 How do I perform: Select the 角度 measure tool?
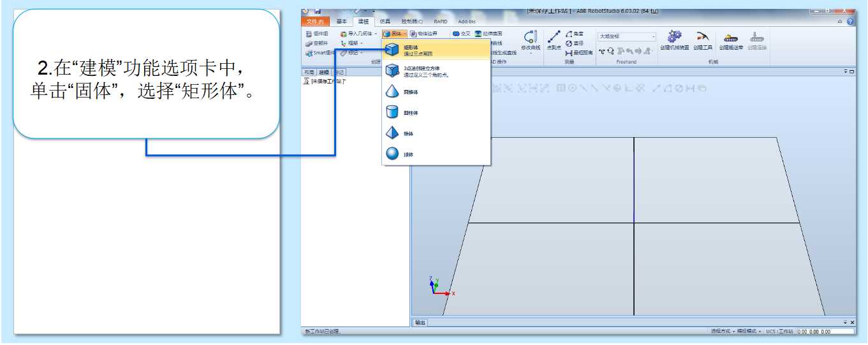[x=575, y=34]
